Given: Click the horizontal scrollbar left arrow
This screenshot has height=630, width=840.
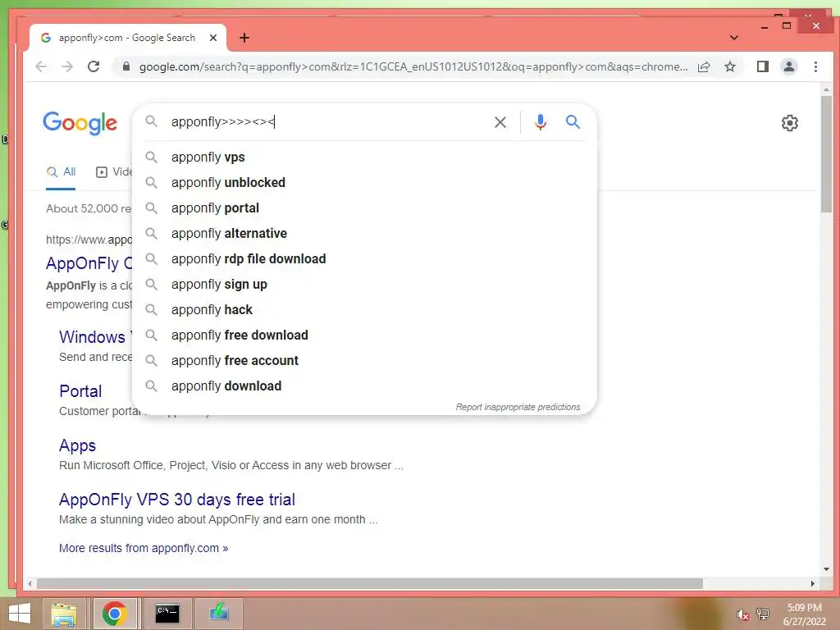Looking at the screenshot, I should tap(30, 583).
